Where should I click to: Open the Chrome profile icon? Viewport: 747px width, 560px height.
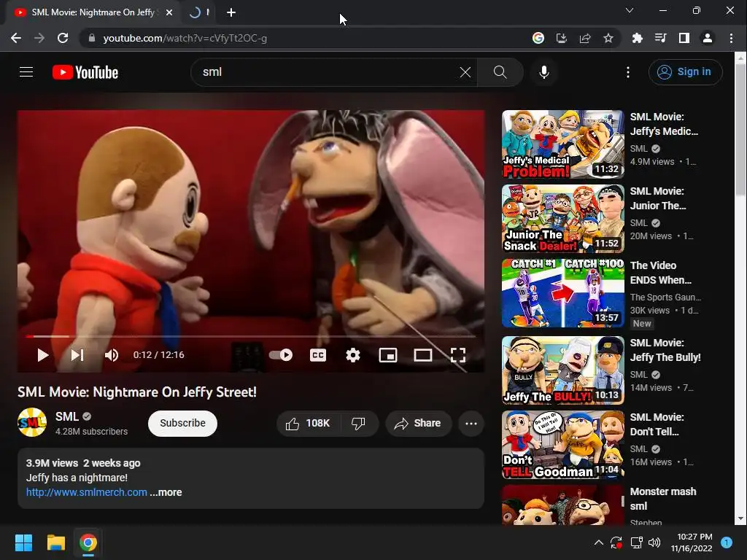coord(708,38)
